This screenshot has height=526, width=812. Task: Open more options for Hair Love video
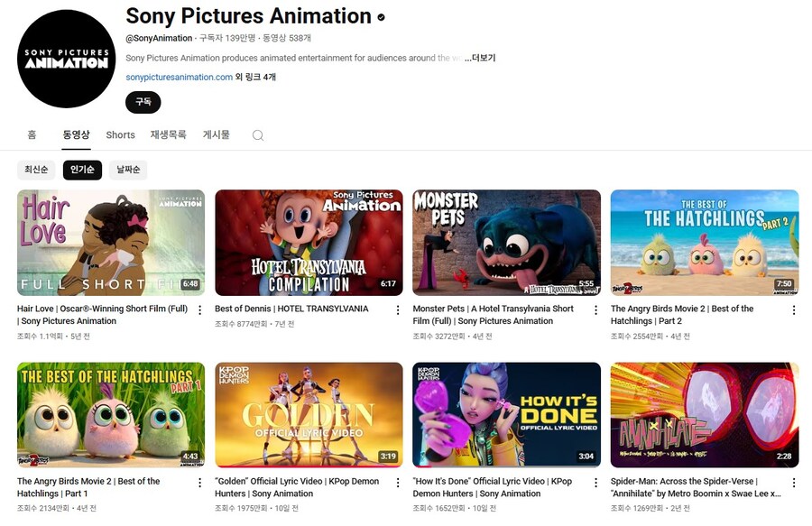point(200,310)
